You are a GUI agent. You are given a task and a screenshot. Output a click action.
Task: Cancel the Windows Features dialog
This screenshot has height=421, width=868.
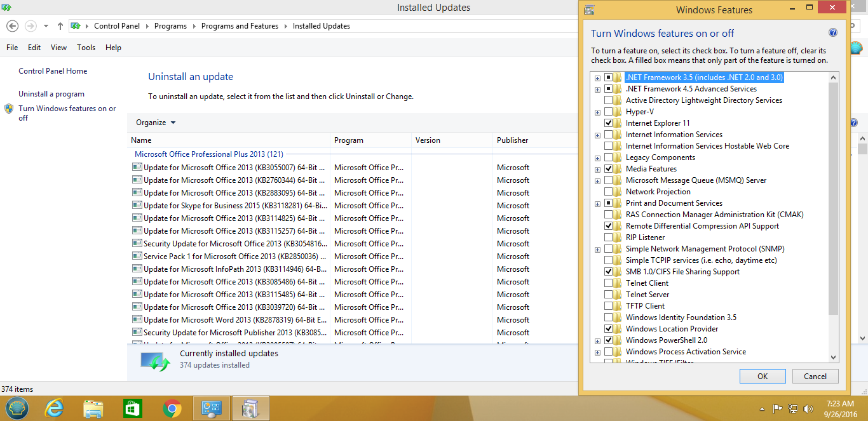pyautogui.click(x=815, y=377)
